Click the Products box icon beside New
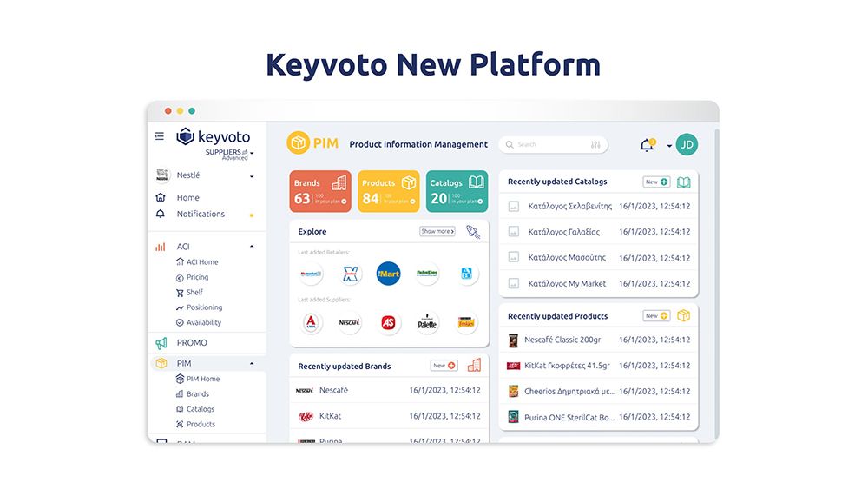Image resolution: width=868 pixels, height=489 pixels. click(x=684, y=316)
